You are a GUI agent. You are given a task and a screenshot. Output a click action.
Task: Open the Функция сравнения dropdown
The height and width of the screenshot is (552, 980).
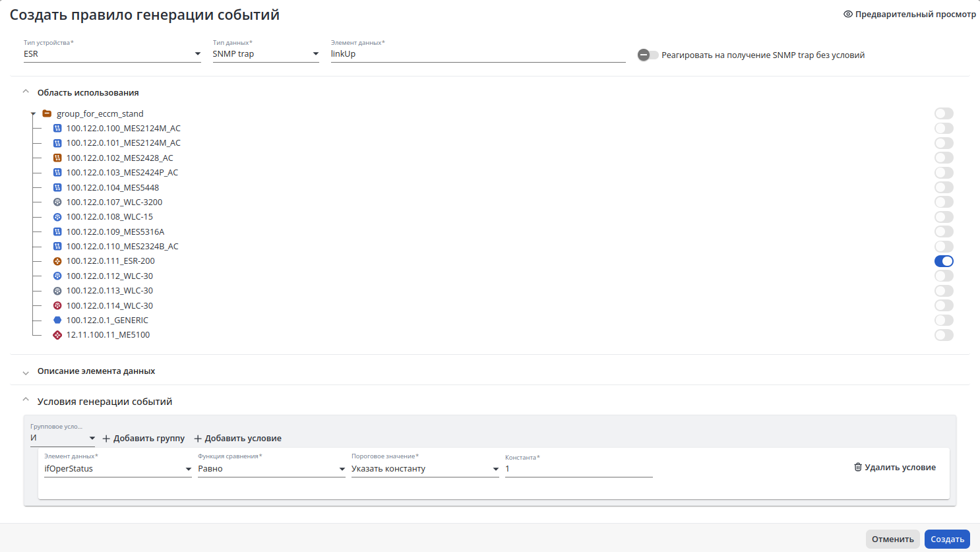(x=272, y=469)
